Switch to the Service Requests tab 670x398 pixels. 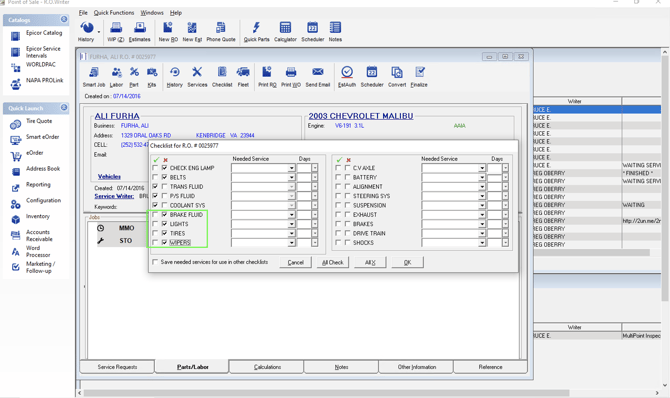click(117, 367)
